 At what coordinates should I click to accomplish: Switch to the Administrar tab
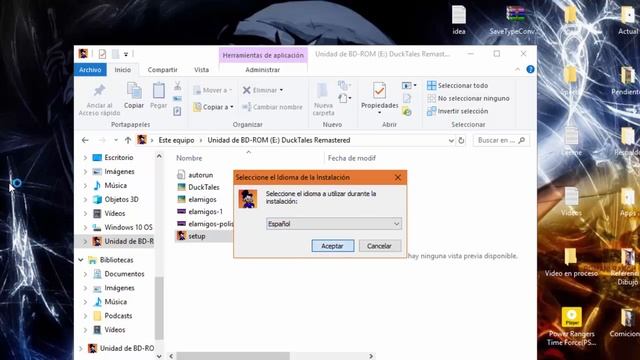(262, 70)
